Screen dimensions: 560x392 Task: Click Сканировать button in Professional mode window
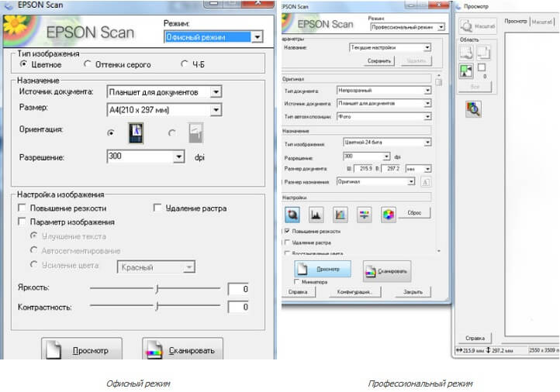[x=387, y=271]
